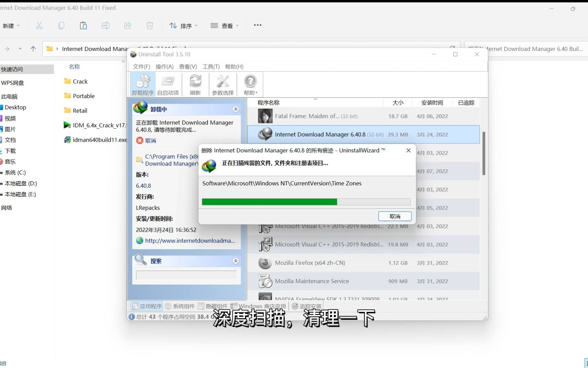Click the red cancel uninstall (取消) icon
This screenshot has width=588, height=368.
(140, 140)
